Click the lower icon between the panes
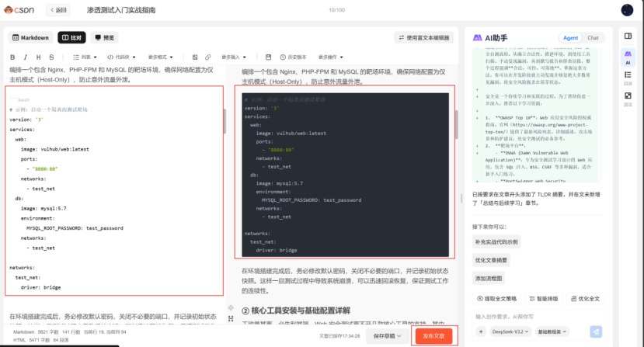 (231, 318)
